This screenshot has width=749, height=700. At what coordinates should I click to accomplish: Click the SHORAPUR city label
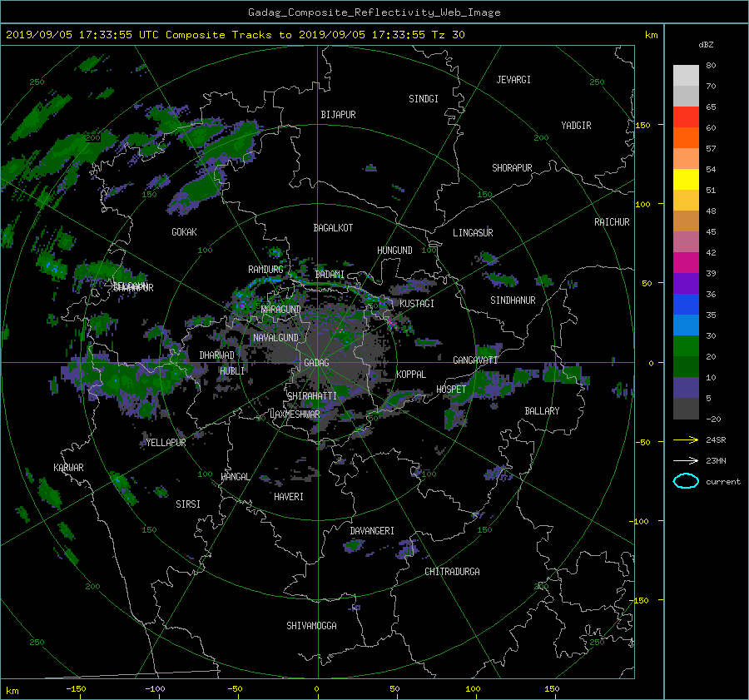pyautogui.click(x=512, y=168)
